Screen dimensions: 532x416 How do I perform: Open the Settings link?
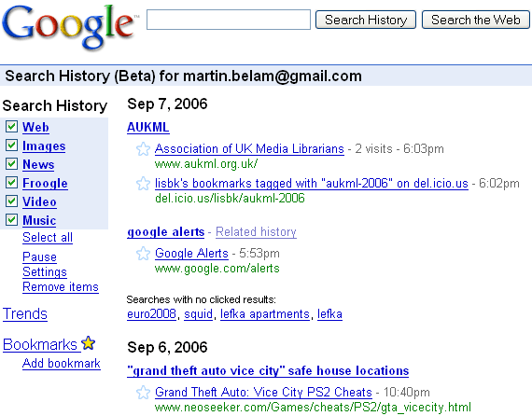[45, 272]
